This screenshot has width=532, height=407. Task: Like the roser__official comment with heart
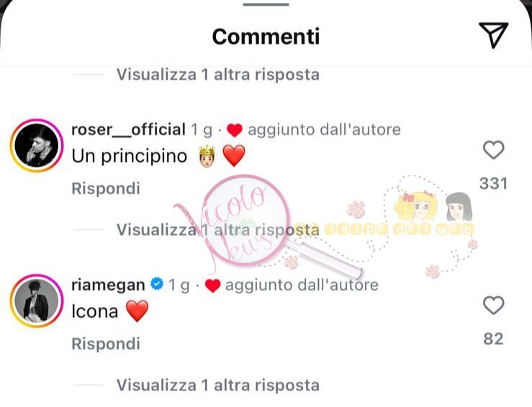point(493,150)
